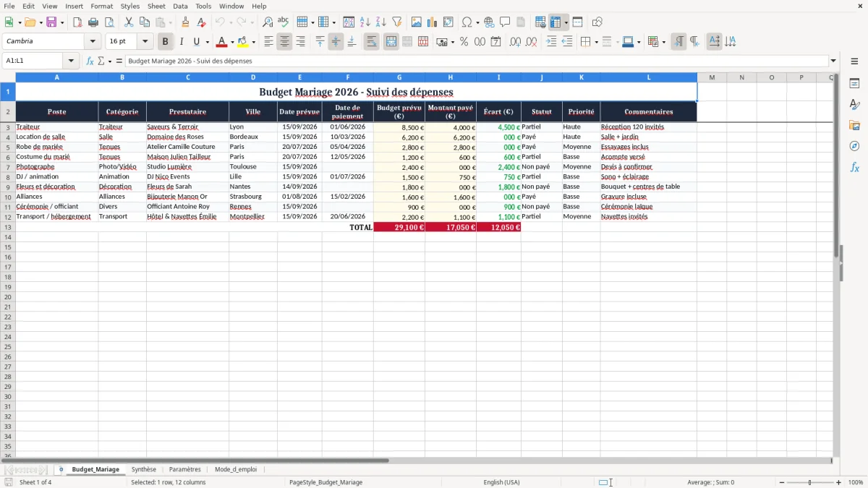Open the Sheet menu
The image size is (868, 488).
(156, 6)
